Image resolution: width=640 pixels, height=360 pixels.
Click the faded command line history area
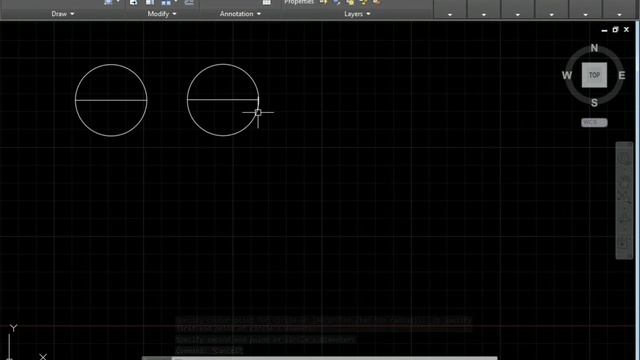coord(323,335)
